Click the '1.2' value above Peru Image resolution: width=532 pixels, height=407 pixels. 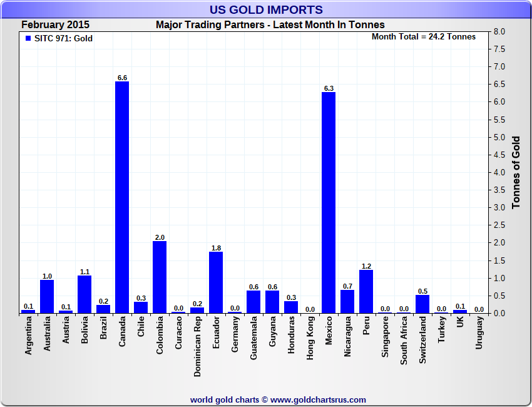click(x=366, y=266)
